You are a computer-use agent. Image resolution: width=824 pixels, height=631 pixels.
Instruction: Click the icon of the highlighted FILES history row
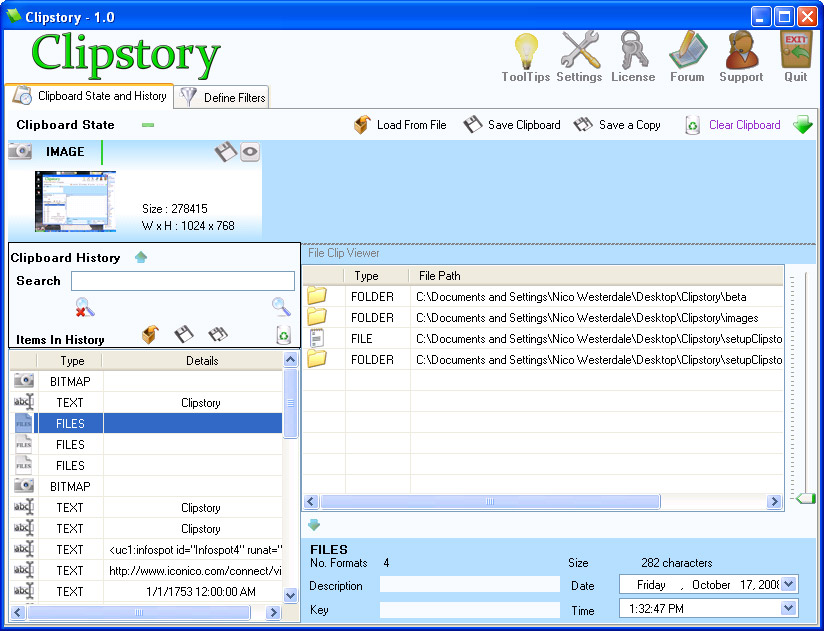click(x=23, y=423)
